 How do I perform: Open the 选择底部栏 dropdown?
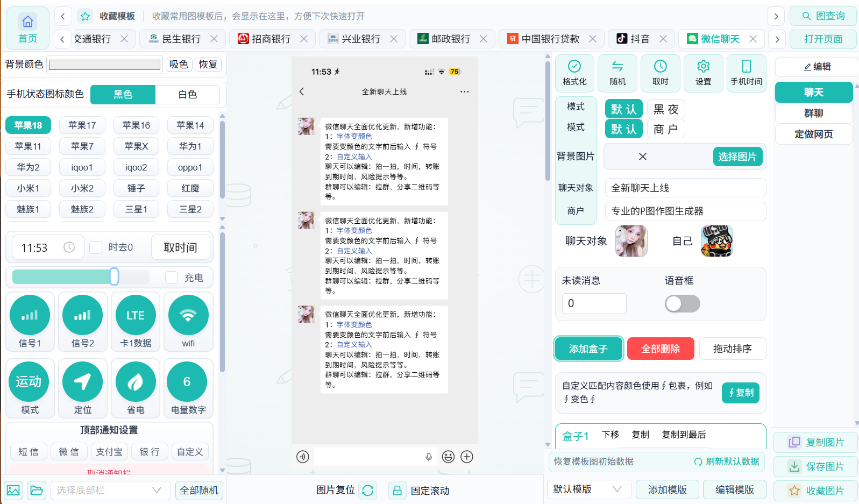(110, 491)
